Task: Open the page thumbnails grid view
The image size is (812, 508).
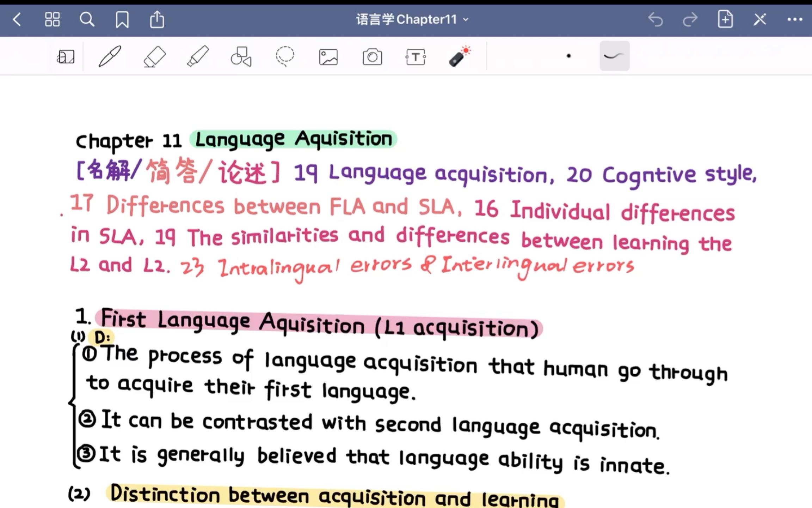Action: (52, 19)
